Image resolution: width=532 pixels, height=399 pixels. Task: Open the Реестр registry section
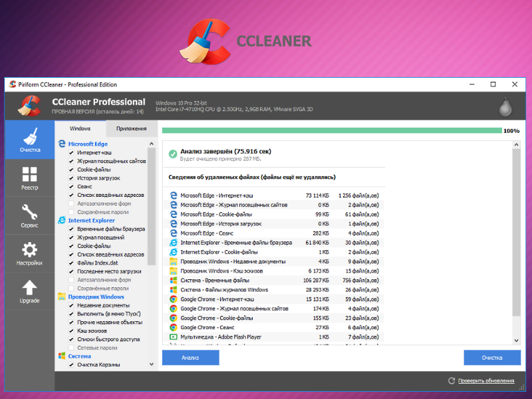[29, 178]
